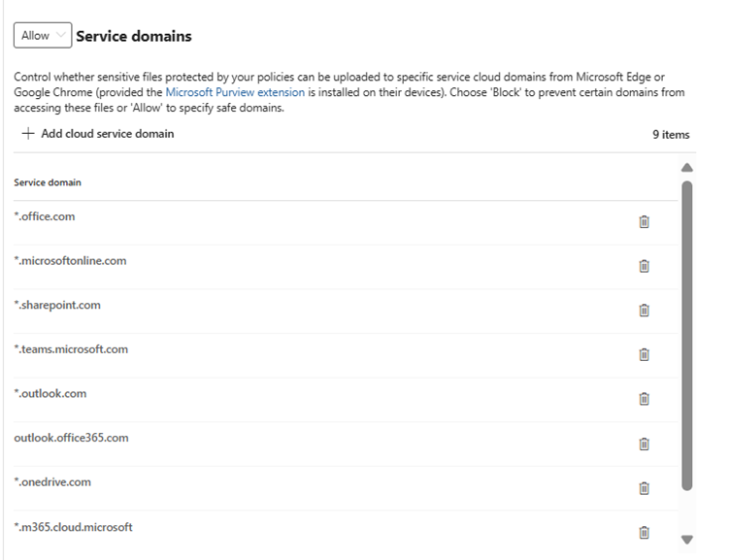The height and width of the screenshot is (560, 730).
Task: Delete the *.office.com domain entry
Action: click(x=644, y=222)
